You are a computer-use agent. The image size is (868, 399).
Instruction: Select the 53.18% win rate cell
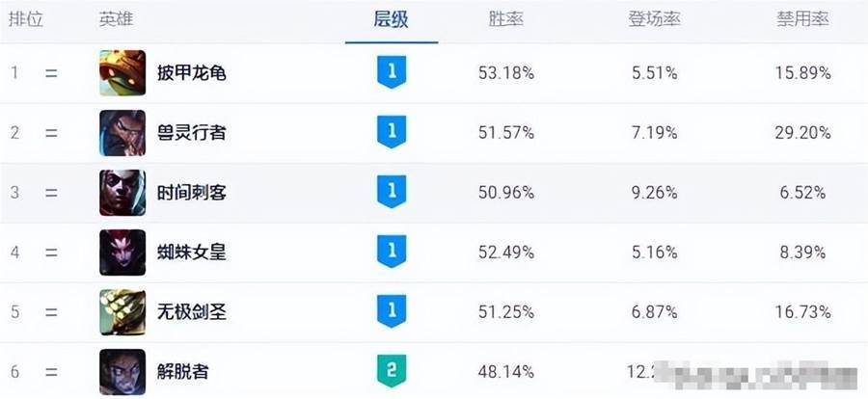(x=506, y=73)
